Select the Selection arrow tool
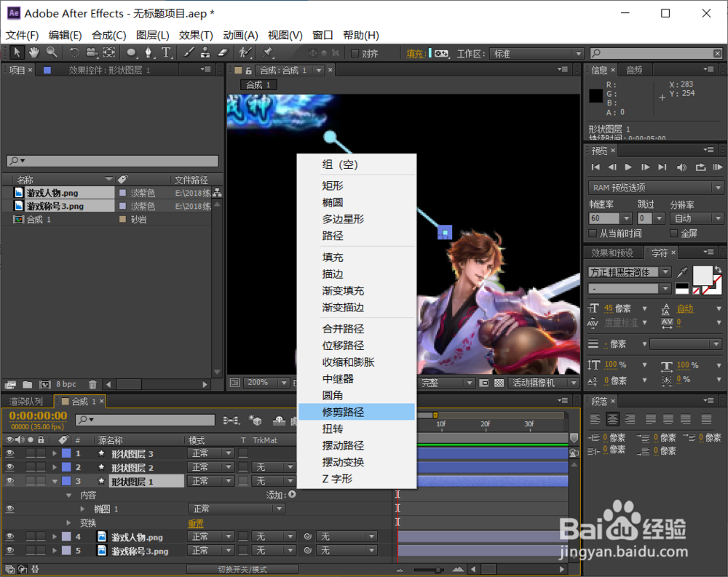The height and width of the screenshot is (577, 728). pos(17,52)
